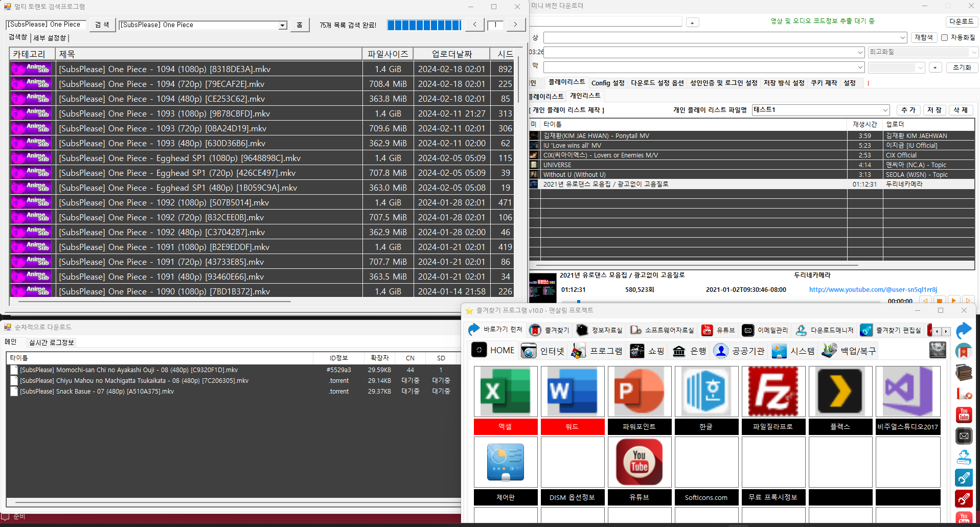
Task: Switch to the 쿠키 제작 tab
Action: 824,83
